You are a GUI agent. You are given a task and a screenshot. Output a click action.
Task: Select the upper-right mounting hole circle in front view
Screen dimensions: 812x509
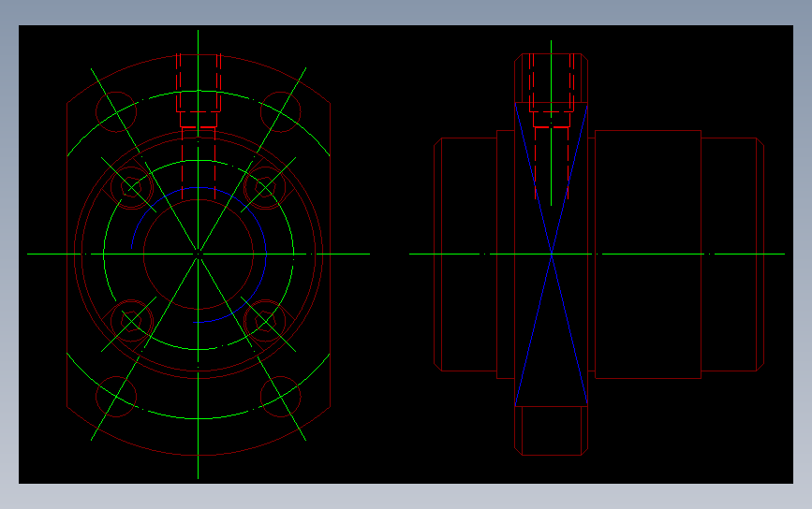click(x=281, y=111)
